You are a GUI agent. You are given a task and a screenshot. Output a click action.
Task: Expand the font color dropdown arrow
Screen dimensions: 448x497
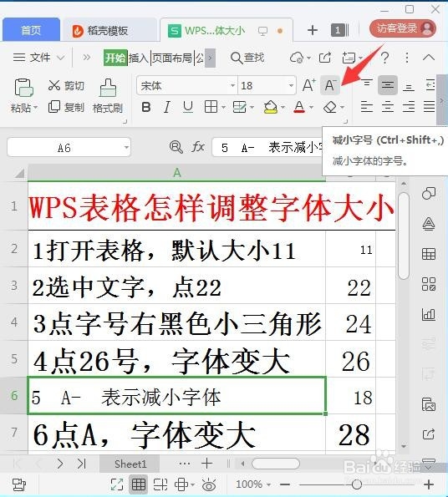click(312, 107)
